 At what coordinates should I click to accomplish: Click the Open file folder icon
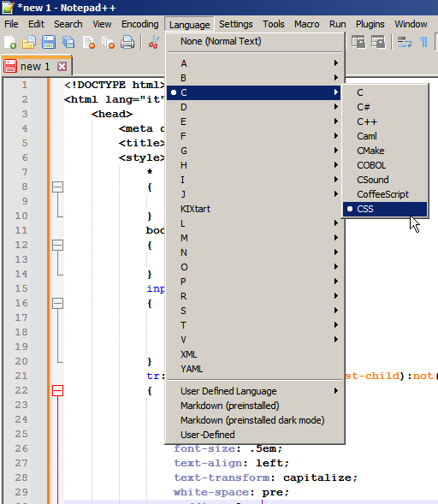[29, 42]
